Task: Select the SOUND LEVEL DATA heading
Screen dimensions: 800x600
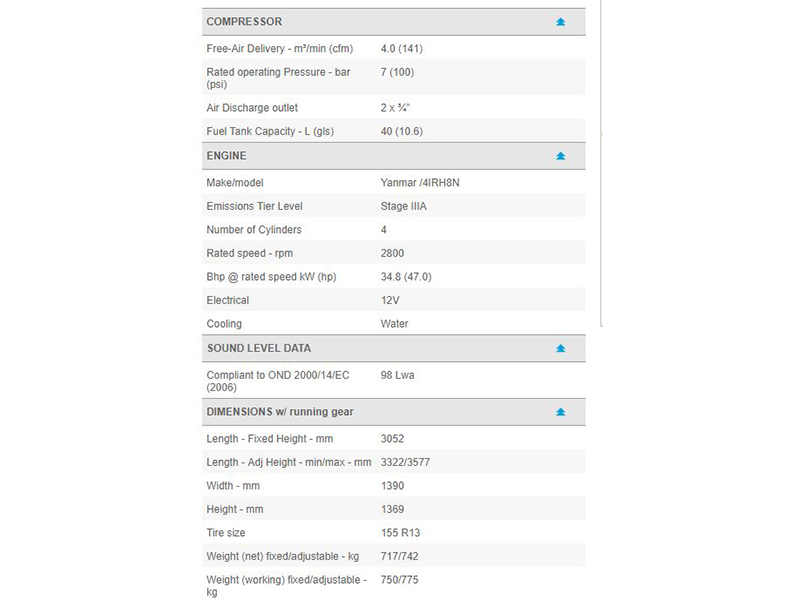Action: coord(258,348)
